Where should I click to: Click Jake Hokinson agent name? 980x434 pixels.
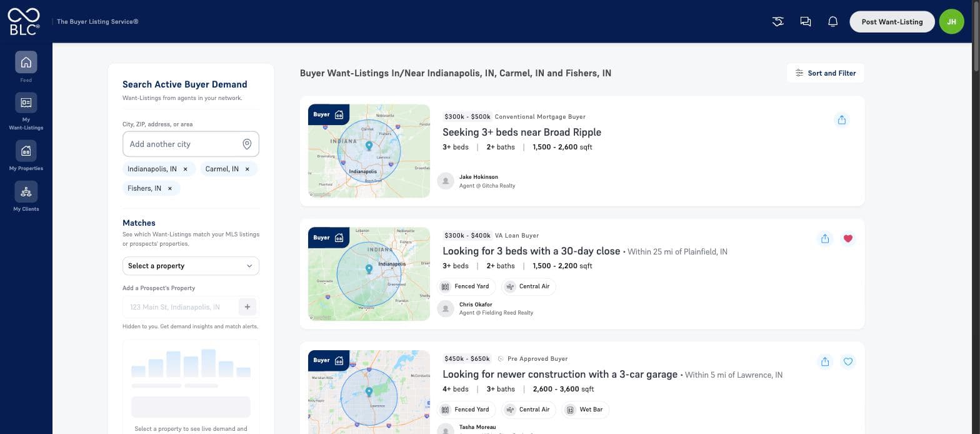479,177
